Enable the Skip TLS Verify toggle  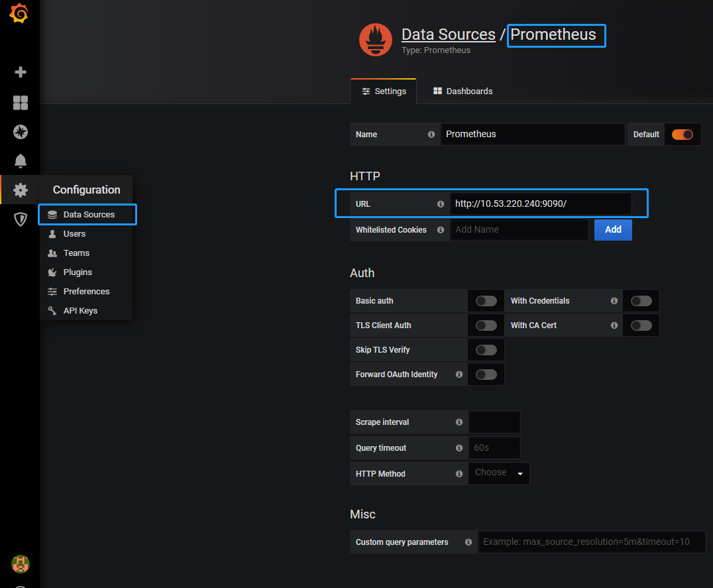point(486,350)
